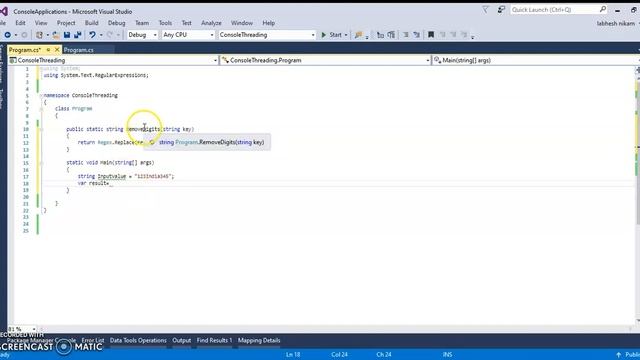Open the notifications flag icon
The image size is (640, 360).
point(485,9)
